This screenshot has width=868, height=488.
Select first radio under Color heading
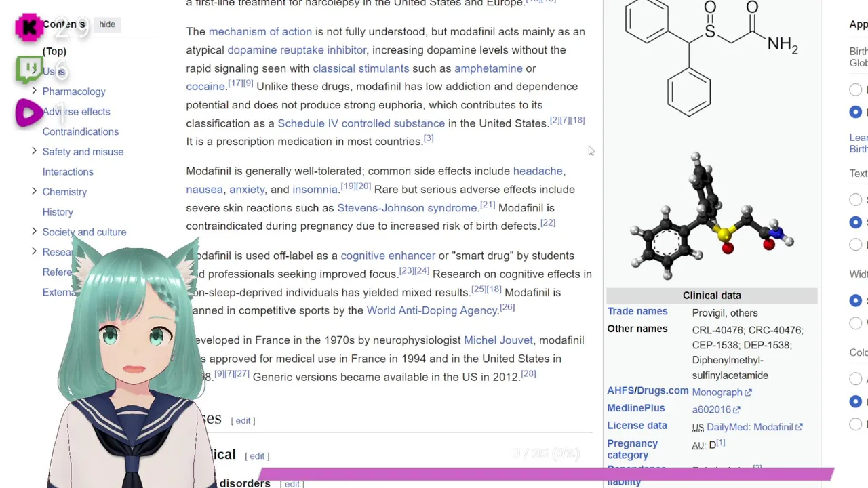(x=856, y=379)
